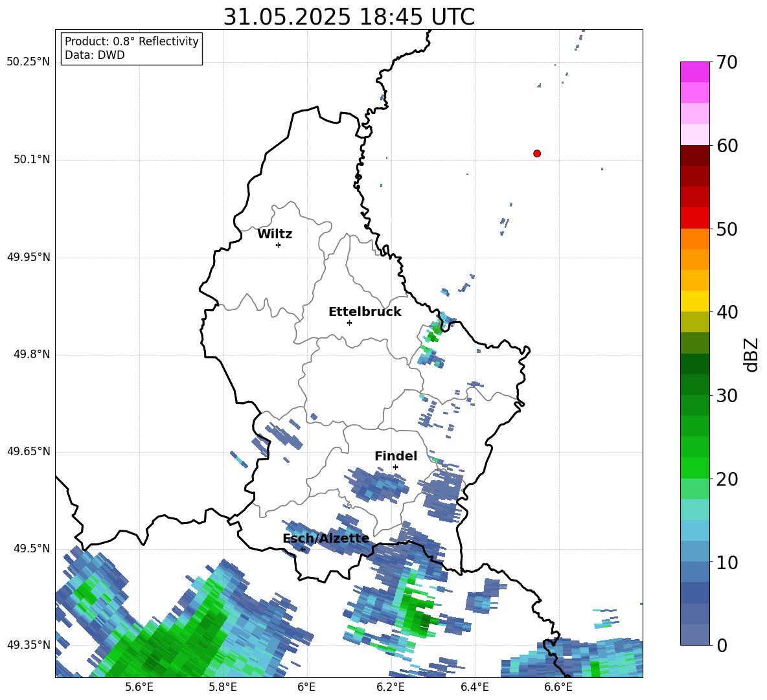Click the 0 tick label on colorbar
The height and width of the screenshot is (700, 767).
(x=722, y=646)
